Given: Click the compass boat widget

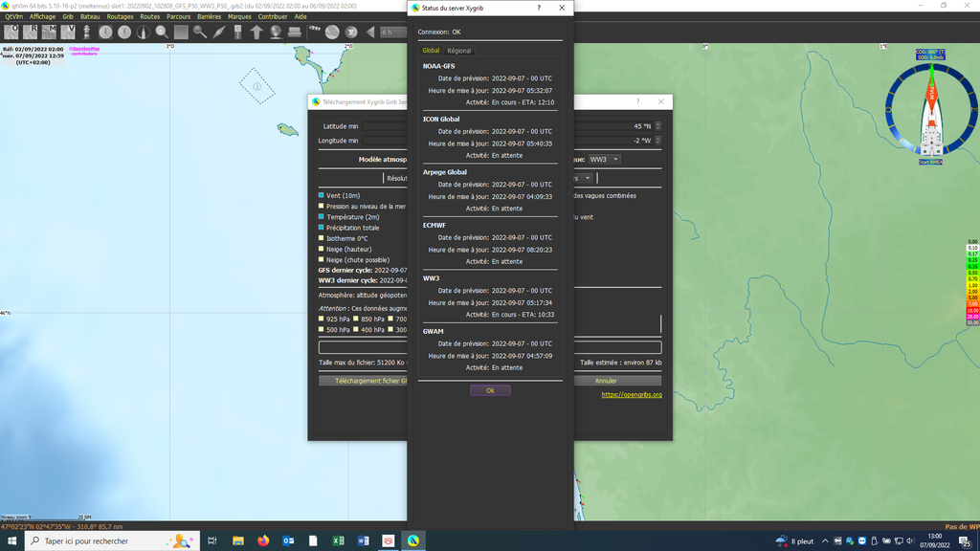Looking at the screenshot, I should 930,109.
